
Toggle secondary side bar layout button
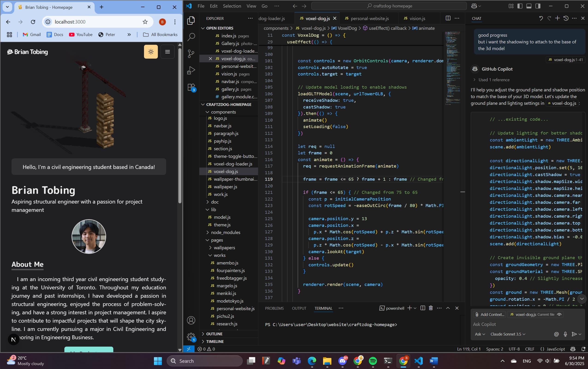coord(538,6)
